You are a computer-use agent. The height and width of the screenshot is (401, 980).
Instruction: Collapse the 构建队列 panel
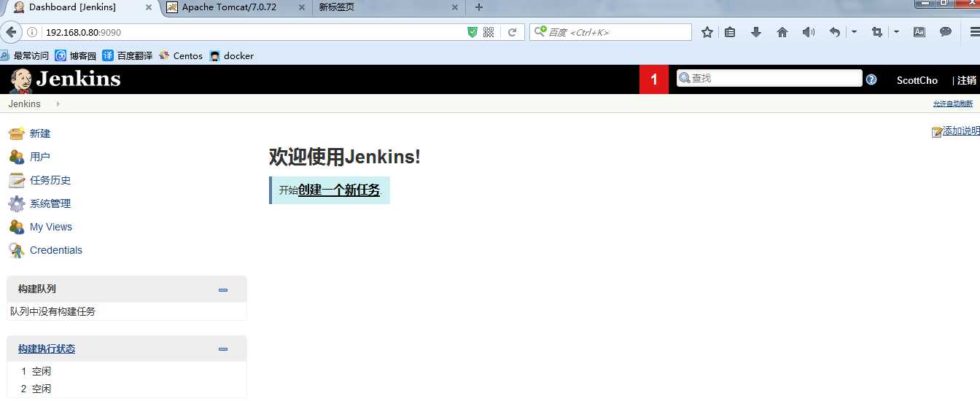(x=223, y=289)
